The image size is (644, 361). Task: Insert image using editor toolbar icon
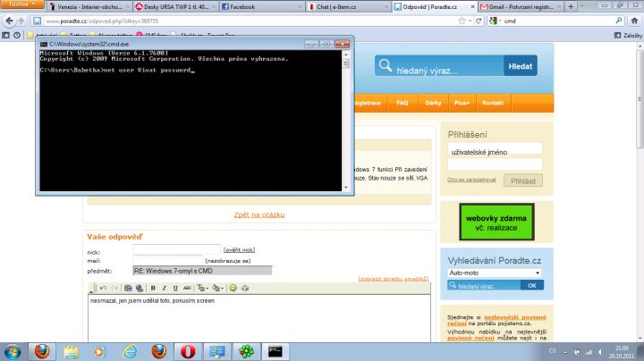click(128, 288)
